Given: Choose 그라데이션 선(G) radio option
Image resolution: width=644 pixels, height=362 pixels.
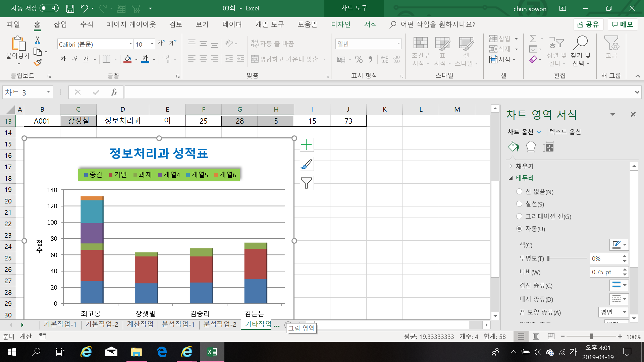Looking at the screenshot, I should [x=519, y=216].
